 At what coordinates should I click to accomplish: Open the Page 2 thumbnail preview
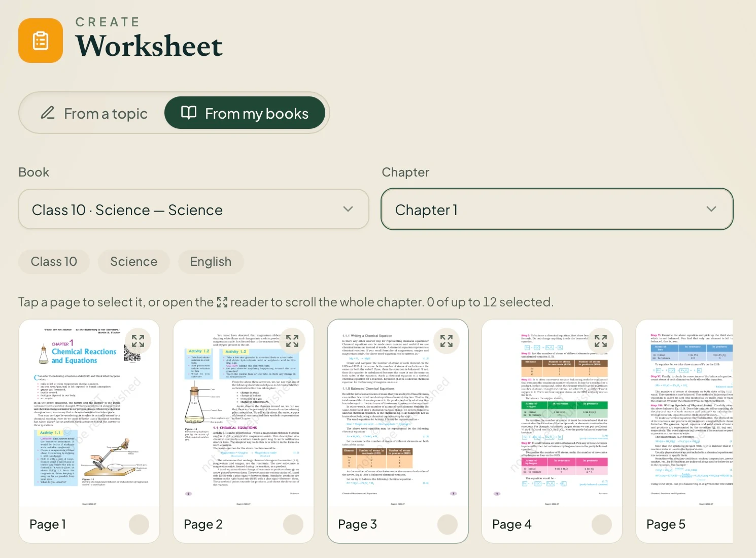pyautogui.click(x=244, y=412)
